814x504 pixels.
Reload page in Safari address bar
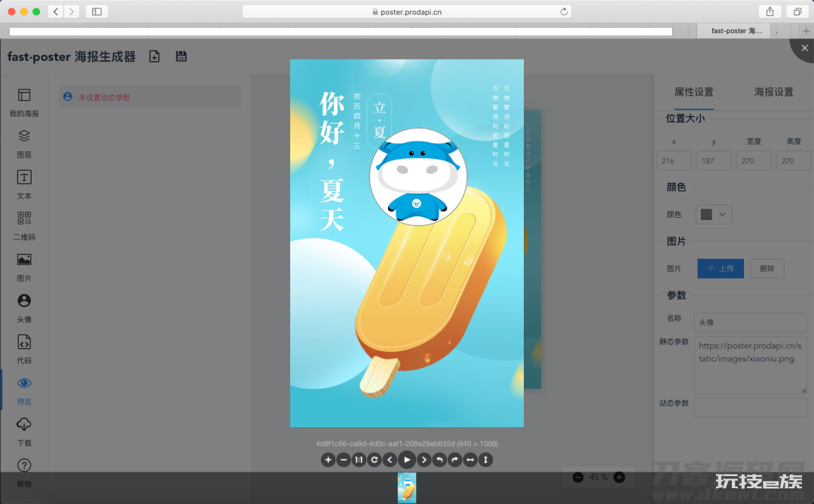564,11
